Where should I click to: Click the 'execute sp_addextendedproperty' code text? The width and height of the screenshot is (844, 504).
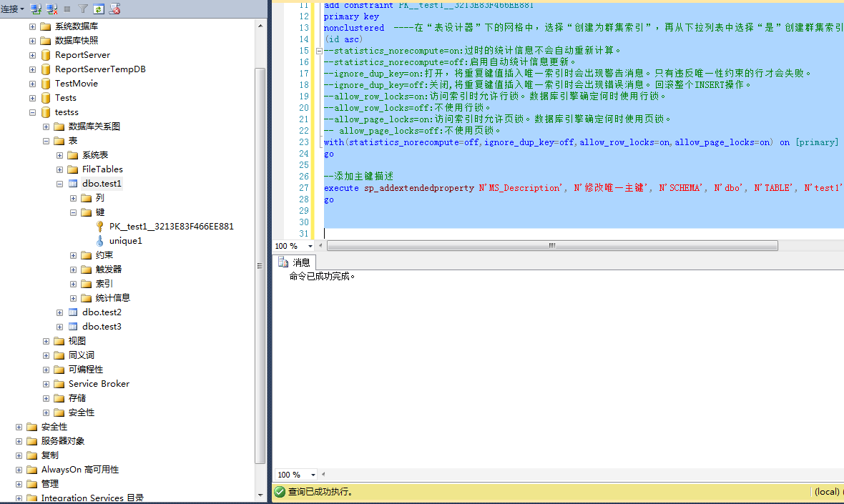pyautogui.click(x=399, y=188)
